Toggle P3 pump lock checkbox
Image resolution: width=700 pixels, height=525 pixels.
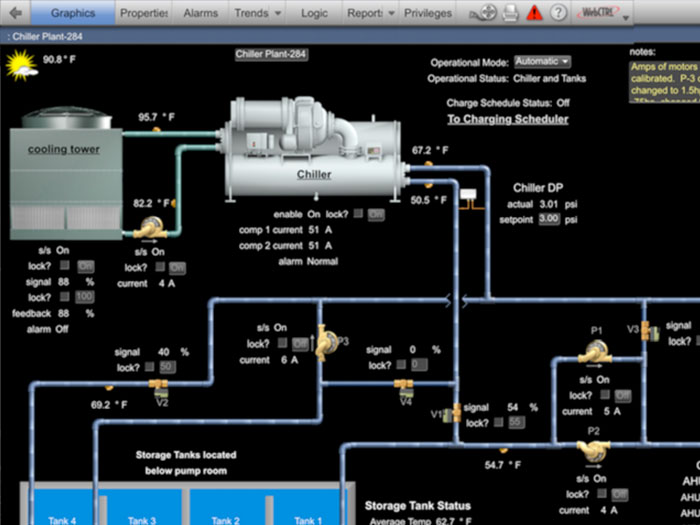tap(282, 343)
